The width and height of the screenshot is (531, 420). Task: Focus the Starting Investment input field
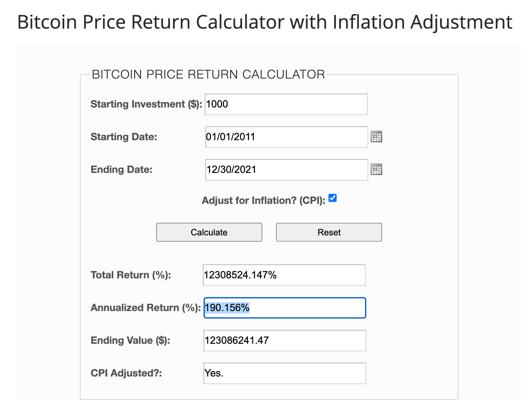click(286, 104)
